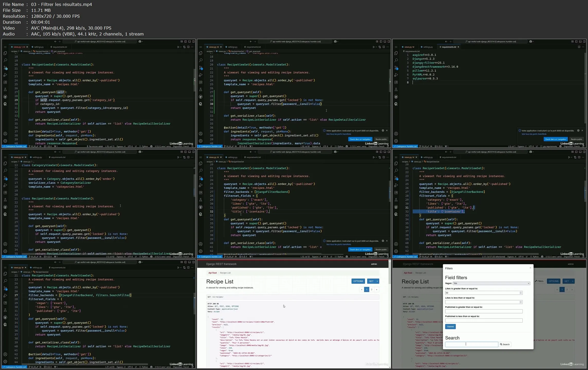Screen dimensions: 588x370
Task: Click Api Root link on page without Filters dialog
Action: coord(212,273)
